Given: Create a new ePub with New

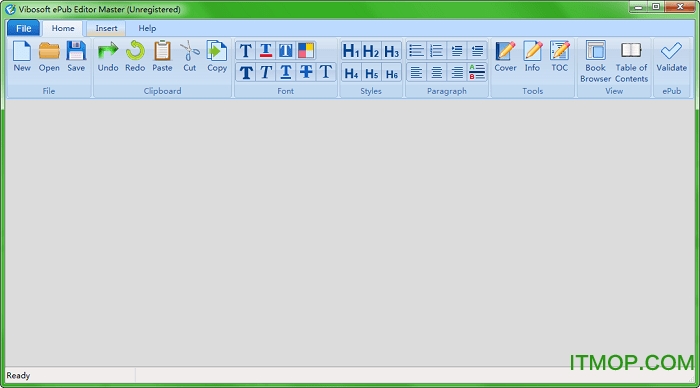Looking at the screenshot, I should [22, 56].
